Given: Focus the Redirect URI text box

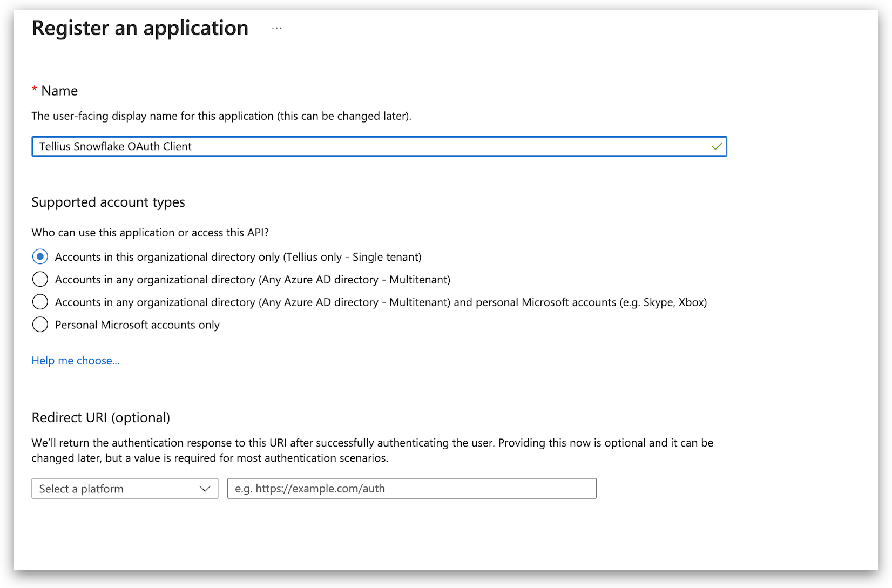Looking at the screenshot, I should [x=411, y=489].
